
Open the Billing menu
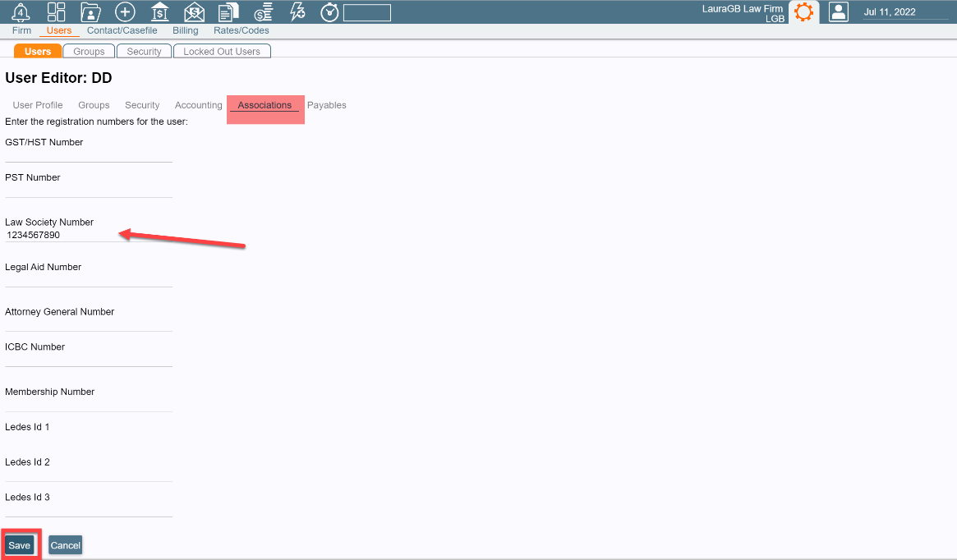(186, 30)
